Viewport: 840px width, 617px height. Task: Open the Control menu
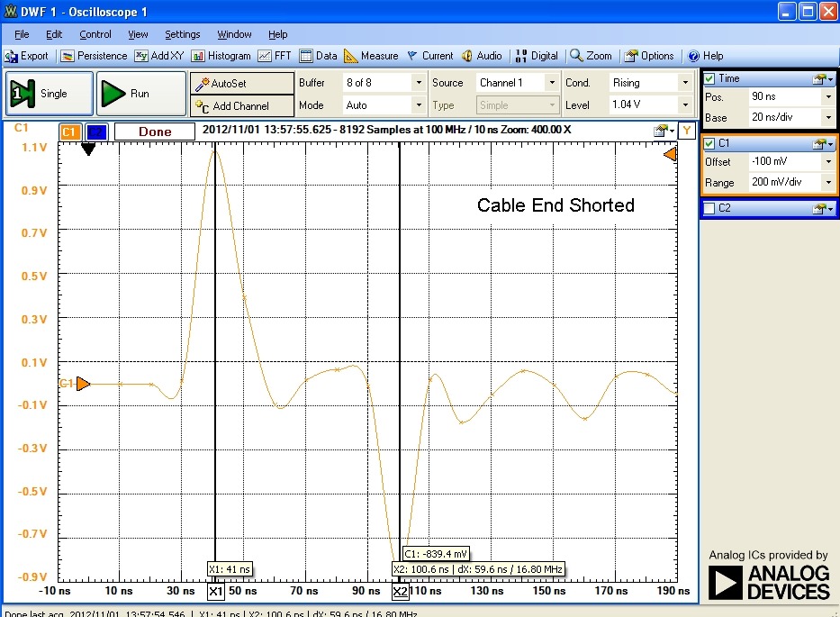pyautogui.click(x=95, y=34)
